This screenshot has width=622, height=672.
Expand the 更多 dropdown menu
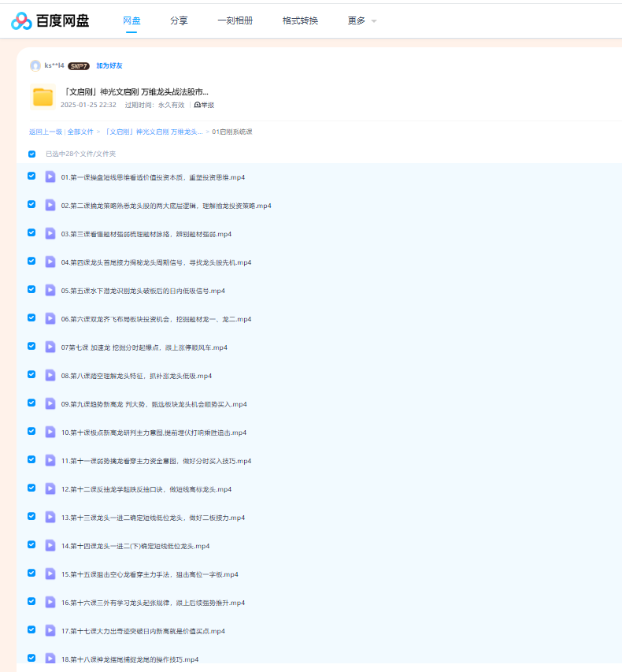pyautogui.click(x=362, y=20)
